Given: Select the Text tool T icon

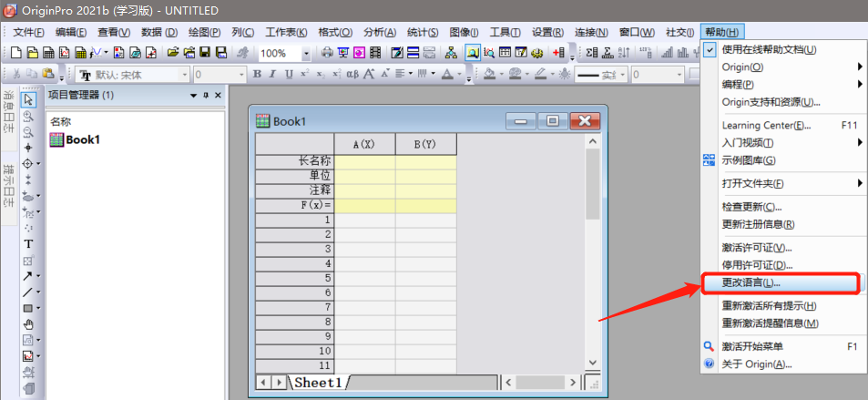Looking at the screenshot, I should tap(29, 244).
